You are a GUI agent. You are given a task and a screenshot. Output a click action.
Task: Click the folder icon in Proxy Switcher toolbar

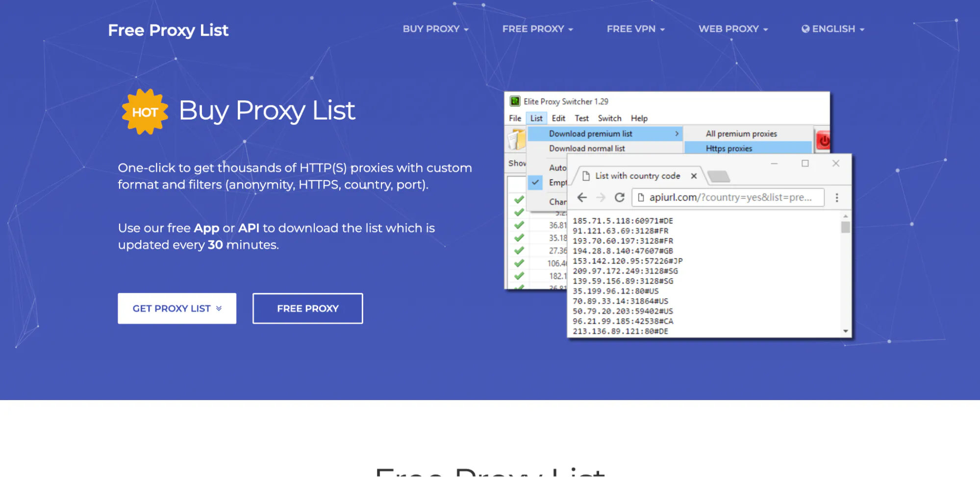[x=516, y=140]
